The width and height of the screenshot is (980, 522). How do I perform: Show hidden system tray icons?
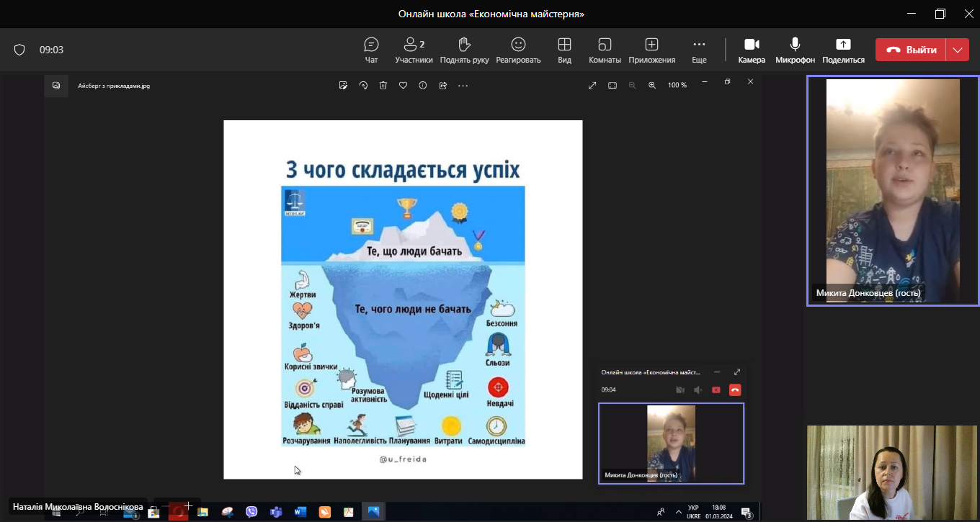[678, 512]
